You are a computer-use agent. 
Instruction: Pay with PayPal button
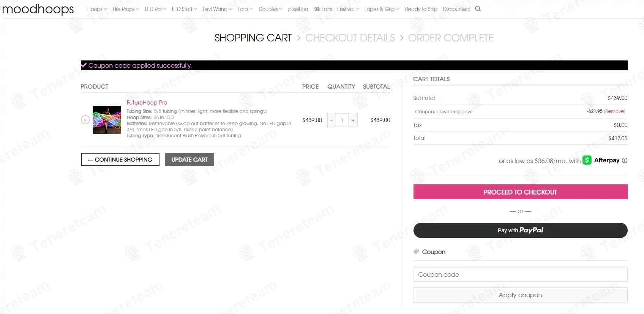[520, 230]
